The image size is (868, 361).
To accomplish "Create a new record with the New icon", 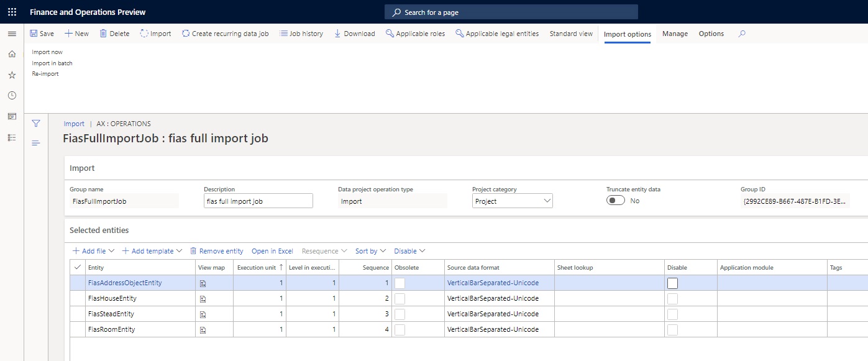I will (76, 34).
